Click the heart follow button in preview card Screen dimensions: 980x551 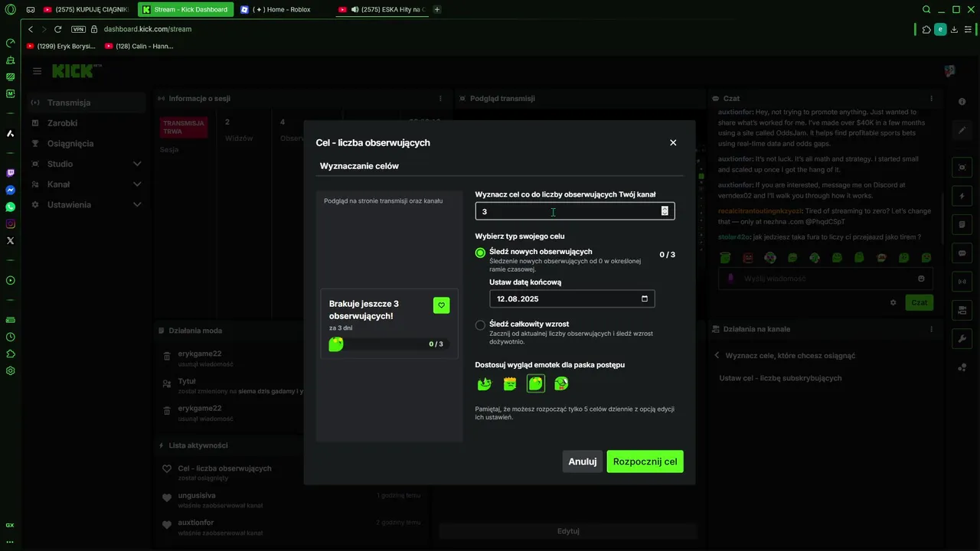click(x=441, y=305)
